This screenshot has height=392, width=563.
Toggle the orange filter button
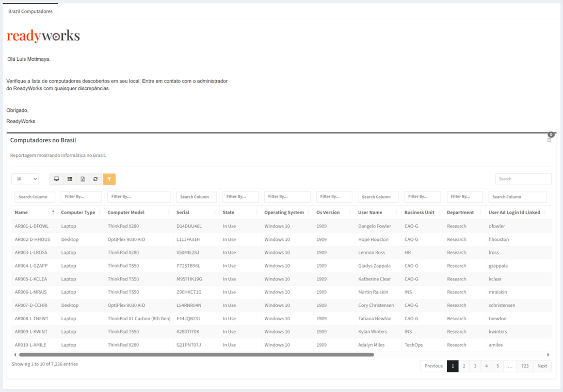tap(109, 179)
